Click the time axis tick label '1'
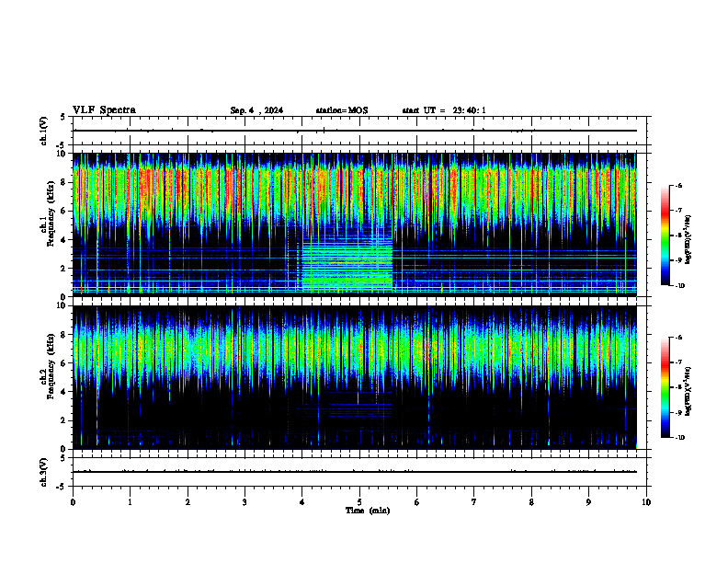This screenshot has height=563, width=728. tap(130, 502)
